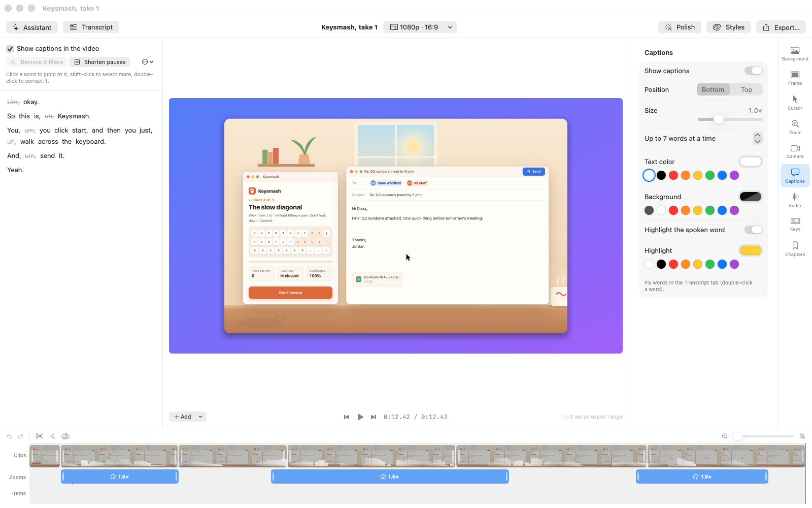Toggle Highlight the spoken word switch
This screenshot has width=812, height=508.
tap(753, 230)
